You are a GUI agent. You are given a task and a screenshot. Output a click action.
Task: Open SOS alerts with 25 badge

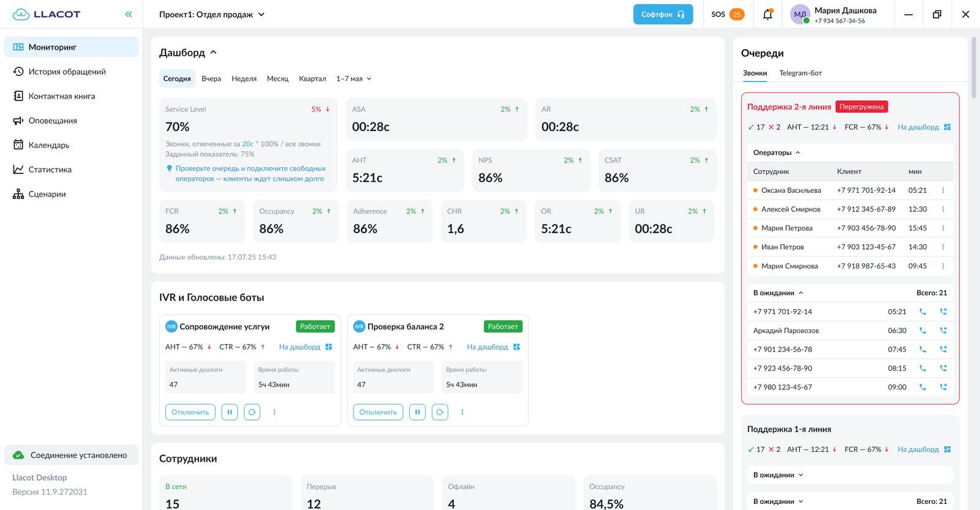(728, 14)
